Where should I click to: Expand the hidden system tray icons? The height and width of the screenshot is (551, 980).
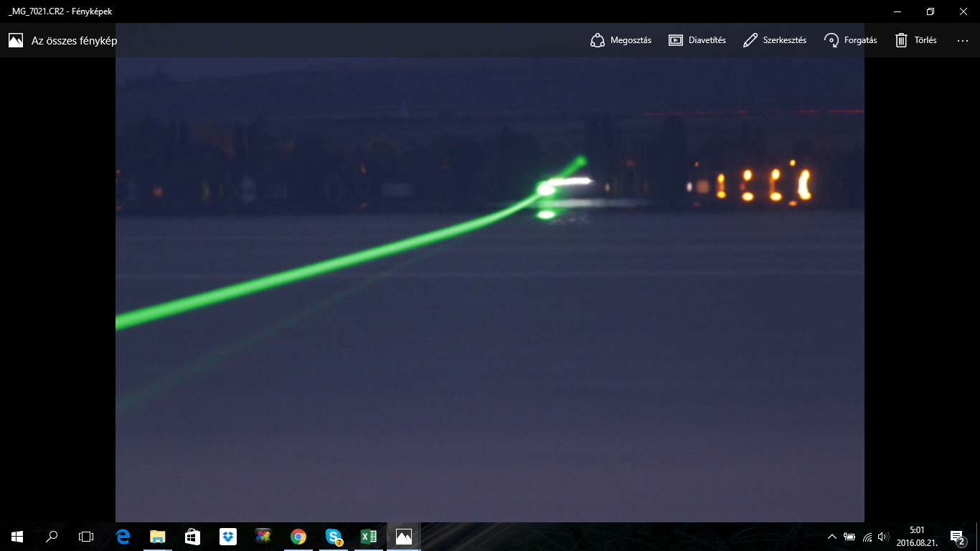(832, 537)
